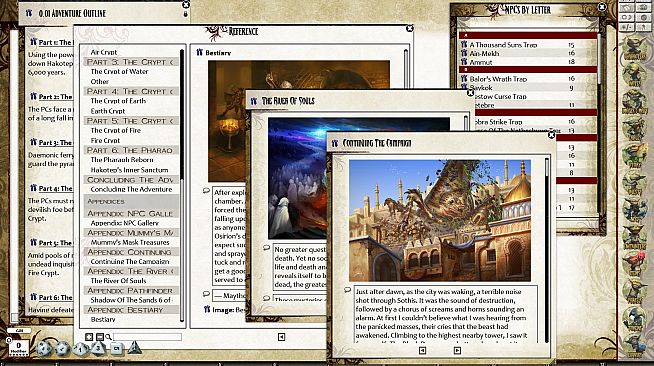Screen dimensions: 654x366
Task: Select The Crypt of Earth entry
Action: (x=118, y=101)
